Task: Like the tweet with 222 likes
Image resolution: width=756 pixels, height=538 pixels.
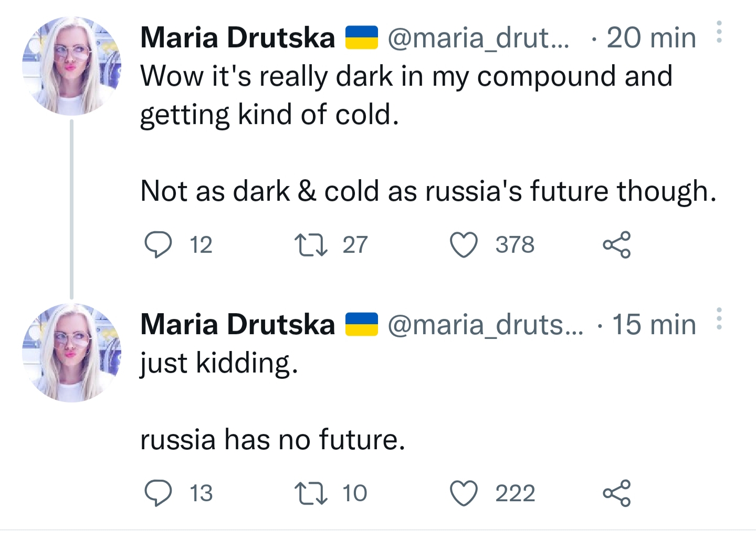Action: pyautogui.click(x=464, y=493)
